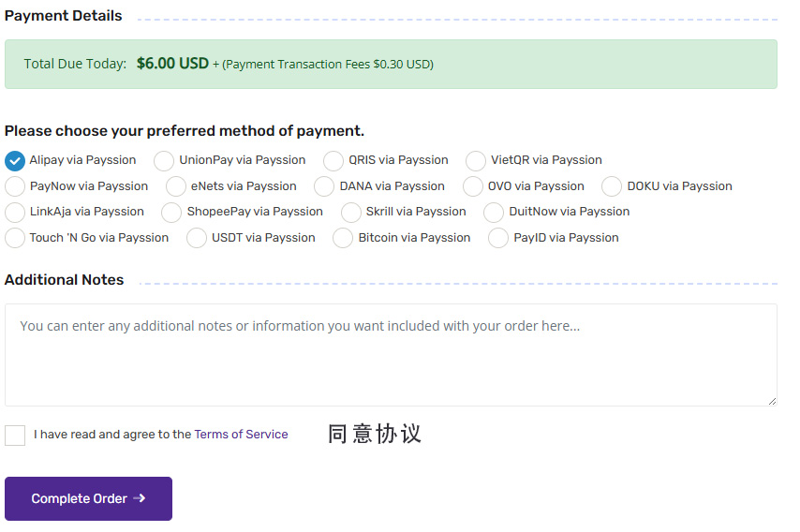Choose DANA via Payssion option

[324, 186]
